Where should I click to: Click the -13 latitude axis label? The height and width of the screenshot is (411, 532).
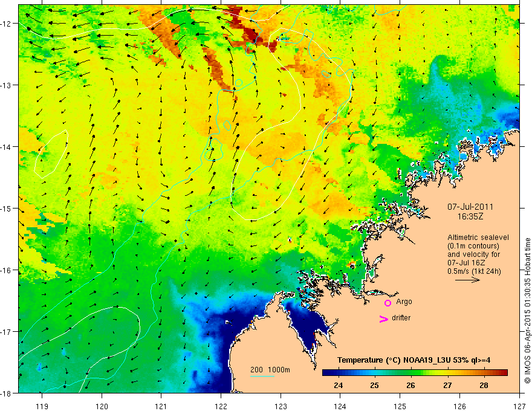pyautogui.click(x=6, y=85)
